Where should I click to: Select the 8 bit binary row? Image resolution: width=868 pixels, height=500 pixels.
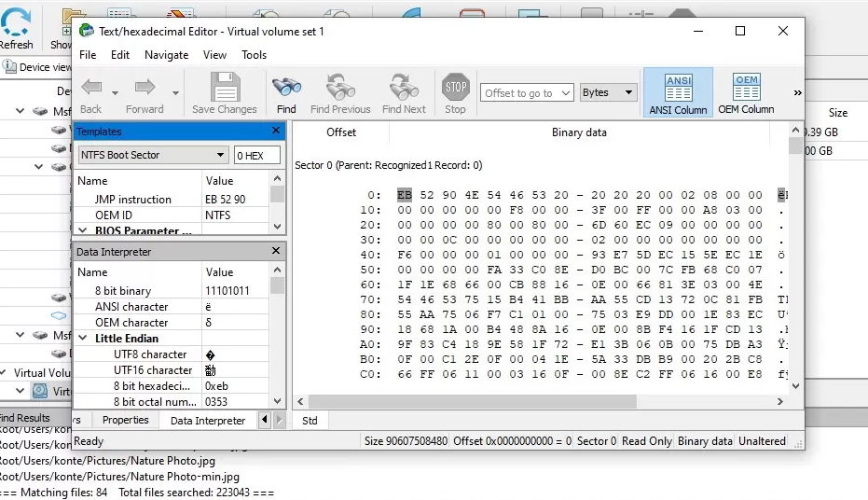(172, 291)
